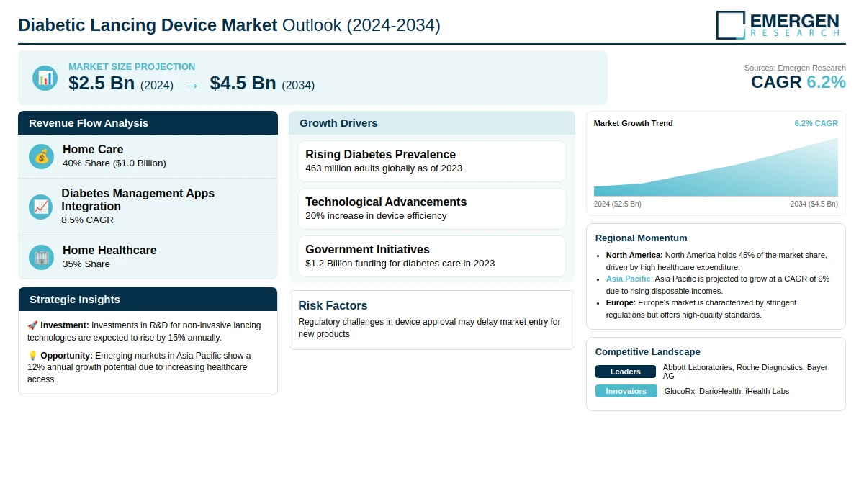The image size is (864, 504).
Task: Click the Home Care money bag icon
Action: point(41,156)
